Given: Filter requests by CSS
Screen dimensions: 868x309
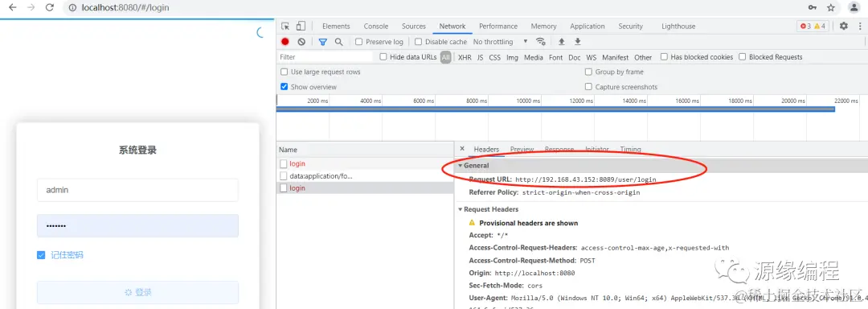Looking at the screenshot, I should click(x=494, y=57).
